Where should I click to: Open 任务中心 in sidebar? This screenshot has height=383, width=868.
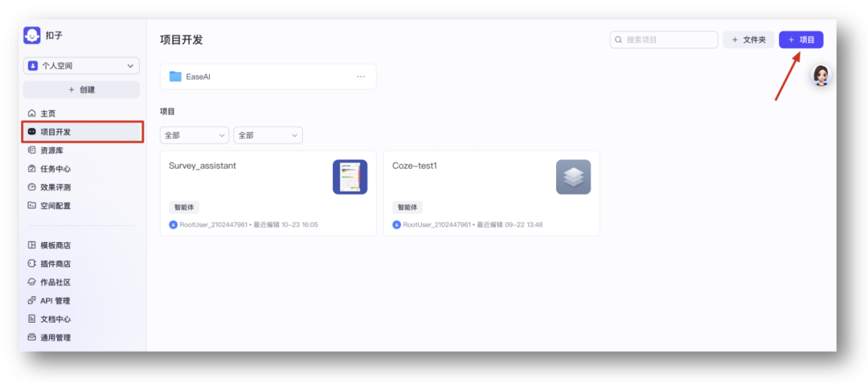tap(81, 169)
